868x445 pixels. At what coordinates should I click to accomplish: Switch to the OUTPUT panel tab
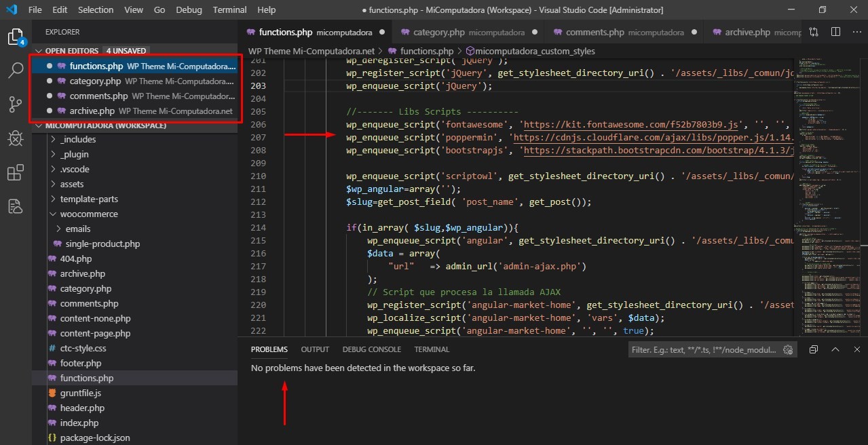tap(315, 349)
